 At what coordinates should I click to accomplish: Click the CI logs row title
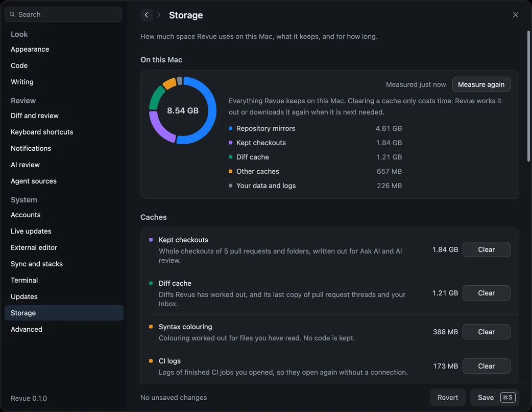(x=170, y=361)
